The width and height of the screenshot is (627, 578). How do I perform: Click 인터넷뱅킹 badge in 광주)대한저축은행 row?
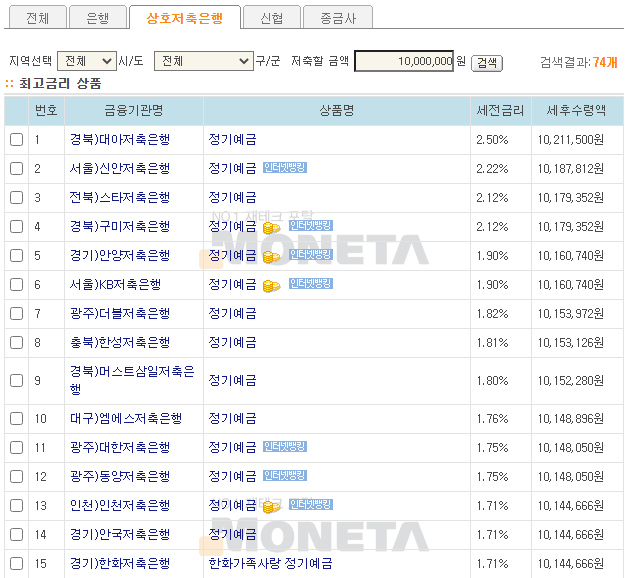(285, 446)
